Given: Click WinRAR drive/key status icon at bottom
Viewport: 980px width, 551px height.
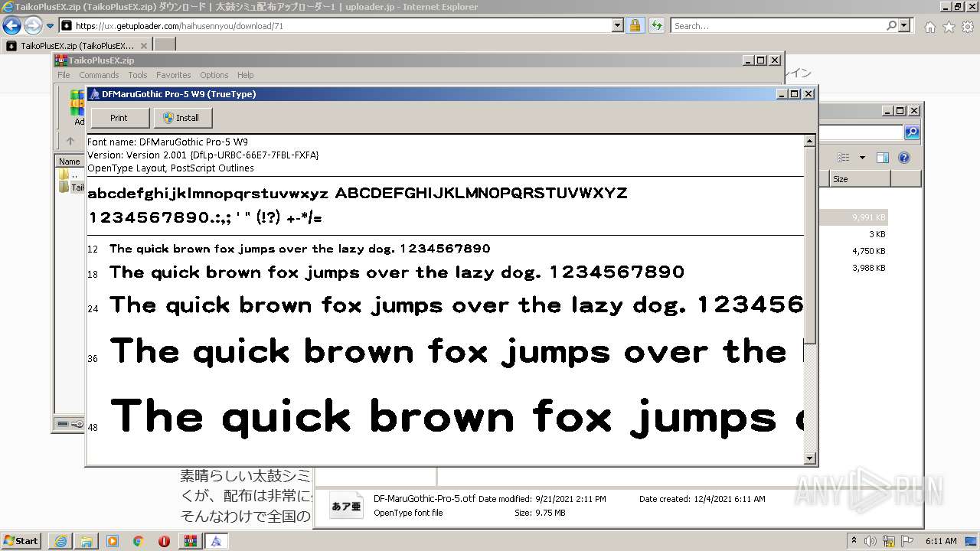Looking at the screenshot, I should [70, 423].
